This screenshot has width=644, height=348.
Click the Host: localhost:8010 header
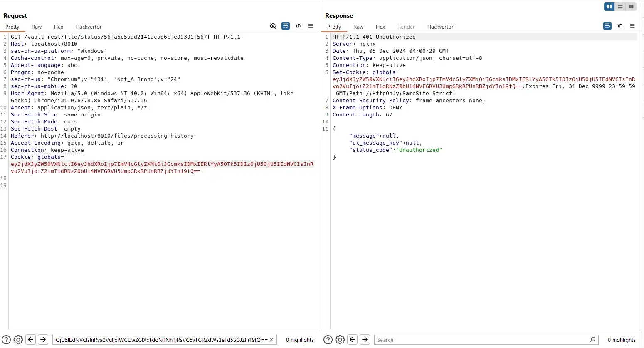coord(44,44)
